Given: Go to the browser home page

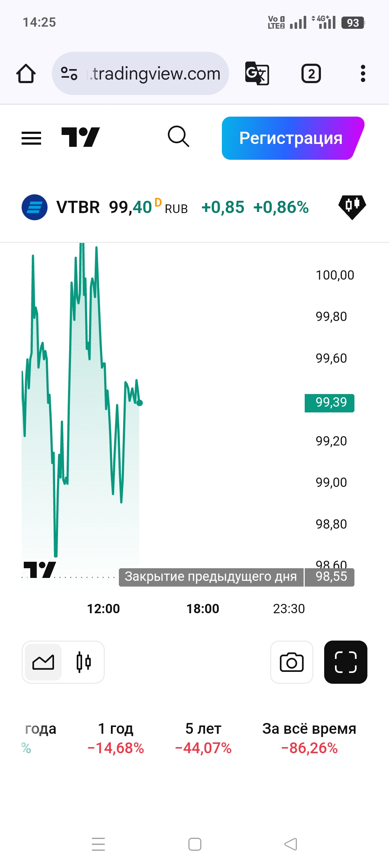Looking at the screenshot, I should coord(26,73).
